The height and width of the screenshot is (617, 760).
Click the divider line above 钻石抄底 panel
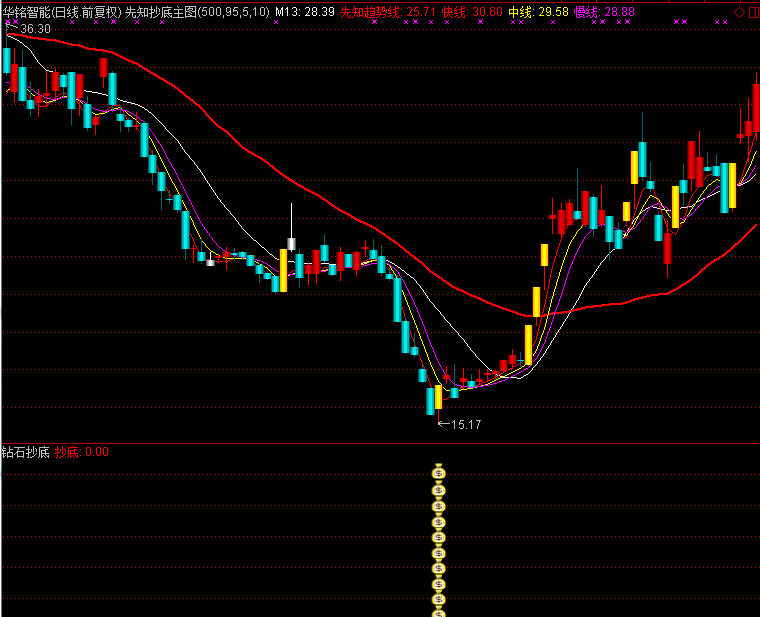click(380, 442)
